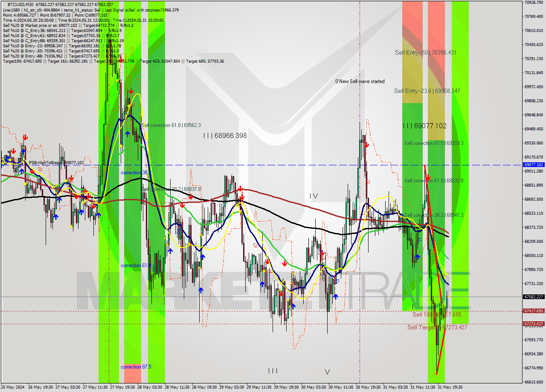Click the 'Sell %10 @ C_Entry38: 68541.213' line

[62, 30]
